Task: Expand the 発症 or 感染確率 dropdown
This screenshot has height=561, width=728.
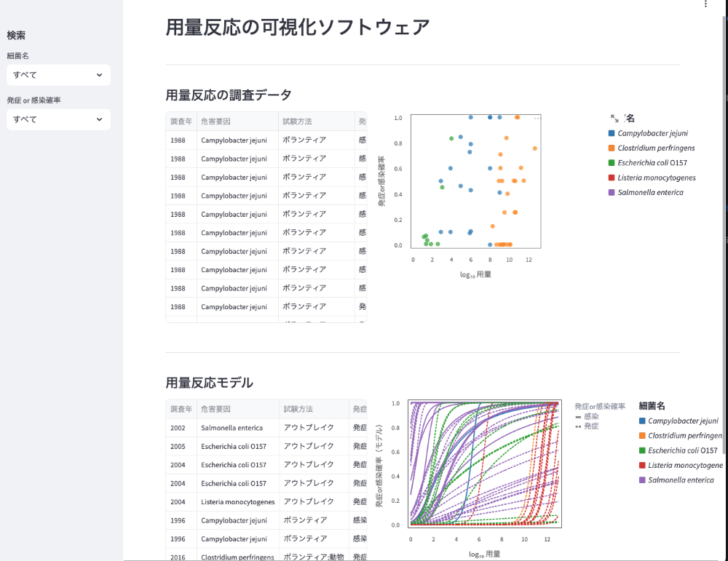Action: (58, 119)
